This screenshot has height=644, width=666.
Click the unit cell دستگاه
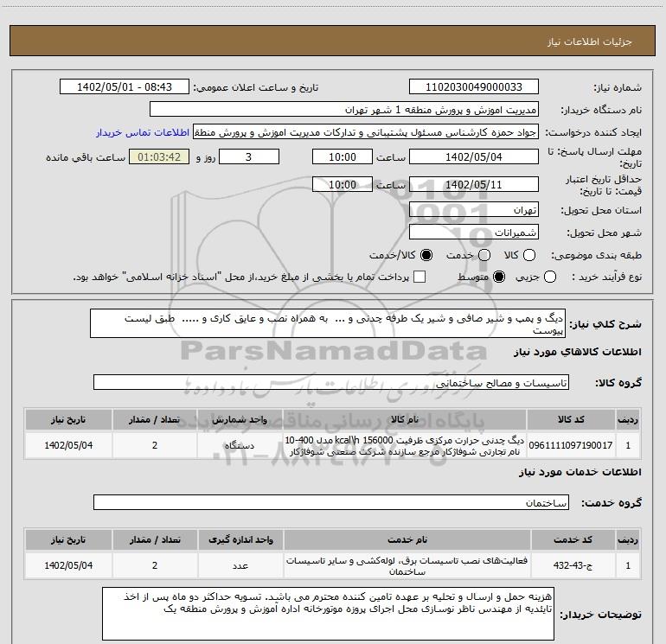pyautogui.click(x=240, y=445)
